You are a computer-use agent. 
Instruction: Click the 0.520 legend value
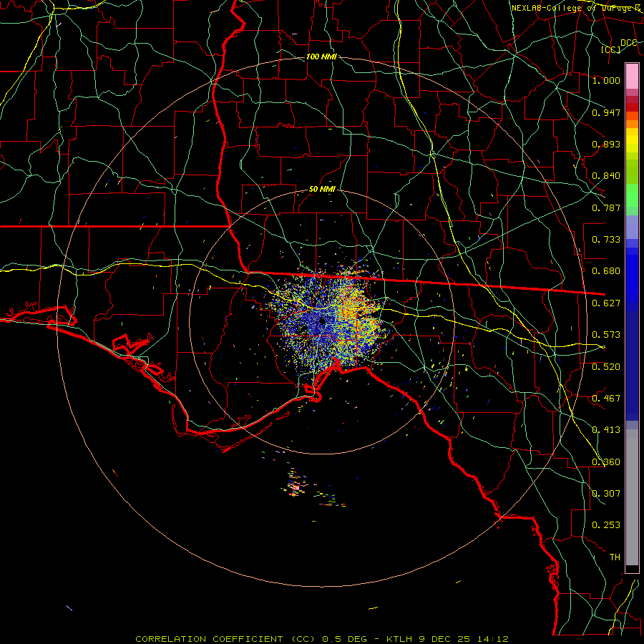pos(606,367)
